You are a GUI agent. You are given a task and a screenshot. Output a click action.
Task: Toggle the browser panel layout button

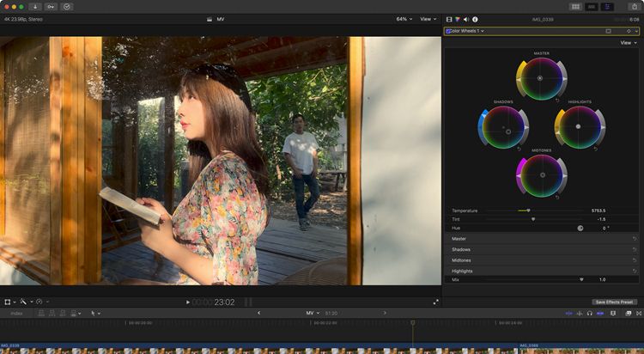coord(576,7)
